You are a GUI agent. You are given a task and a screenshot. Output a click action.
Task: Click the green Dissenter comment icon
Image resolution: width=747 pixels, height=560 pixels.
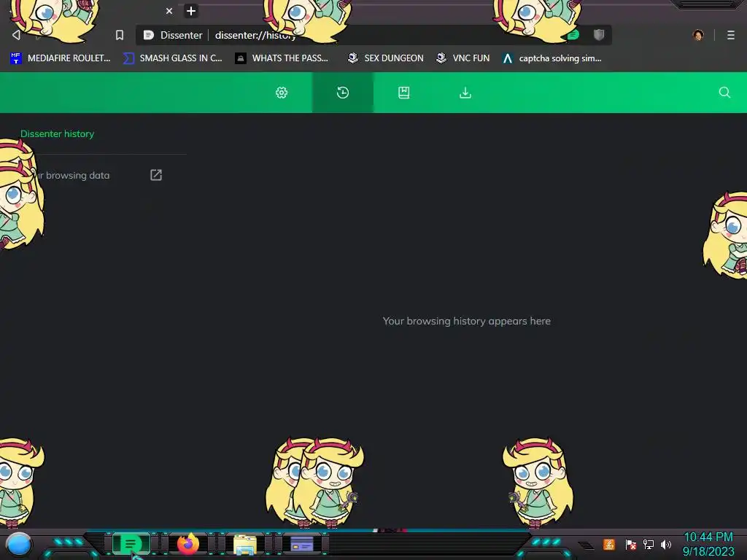573,35
